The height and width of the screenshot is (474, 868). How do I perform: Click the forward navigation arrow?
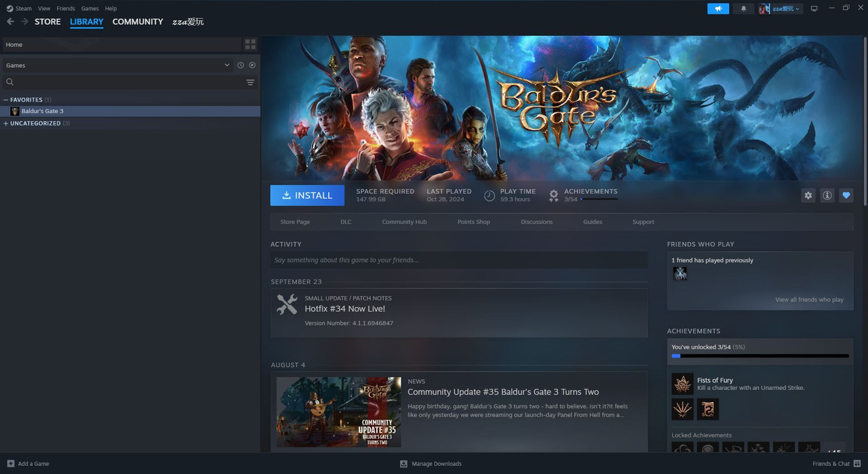[25, 22]
